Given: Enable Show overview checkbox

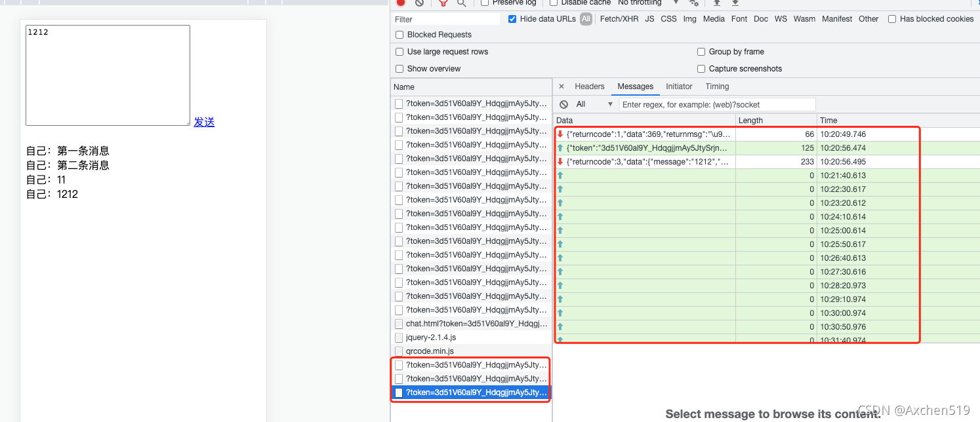Looking at the screenshot, I should [x=399, y=69].
